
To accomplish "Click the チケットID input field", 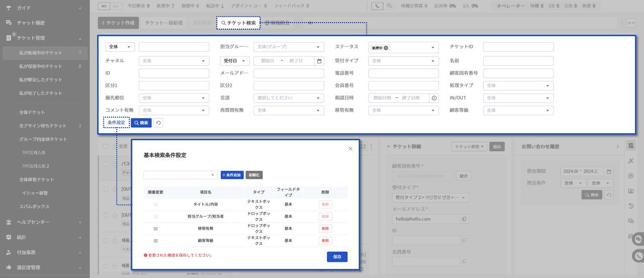I will pos(518,47).
